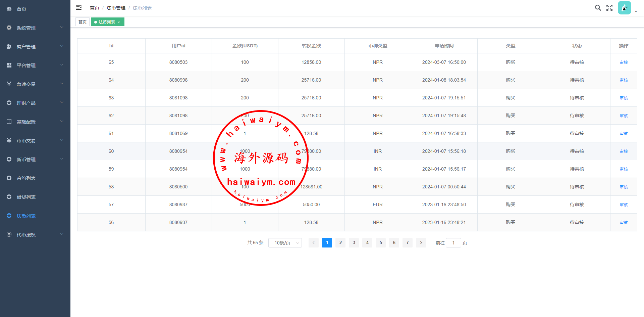
Task: Click the gear icon beside 系统管理
Action: pyautogui.click(x=9, y=28)
